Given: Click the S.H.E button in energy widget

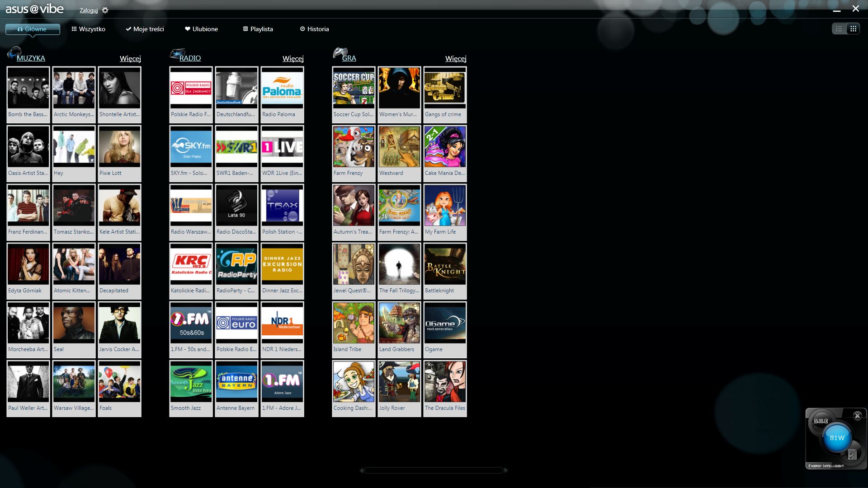Looking at the screenshot, I should pyautogui.click(x=821, y=421).
